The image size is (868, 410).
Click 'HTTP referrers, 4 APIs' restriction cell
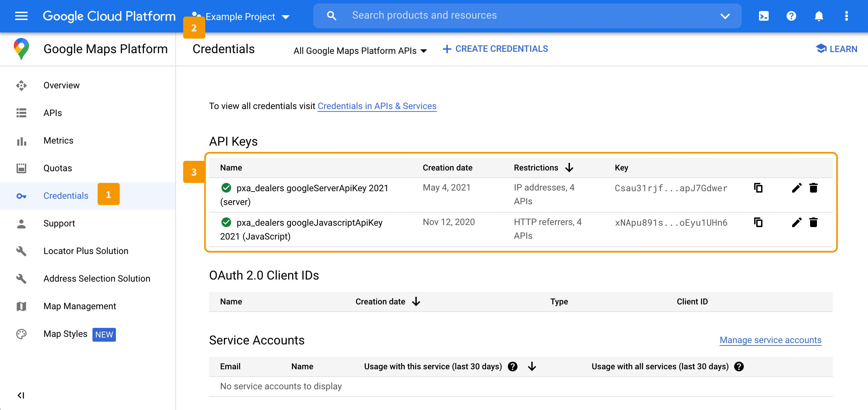548,229
